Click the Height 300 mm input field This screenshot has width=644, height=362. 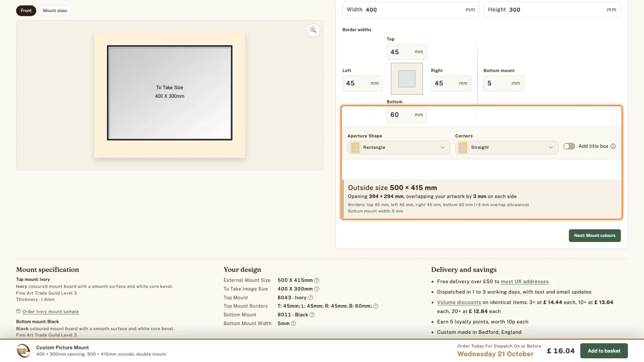[x=552, y=10]
